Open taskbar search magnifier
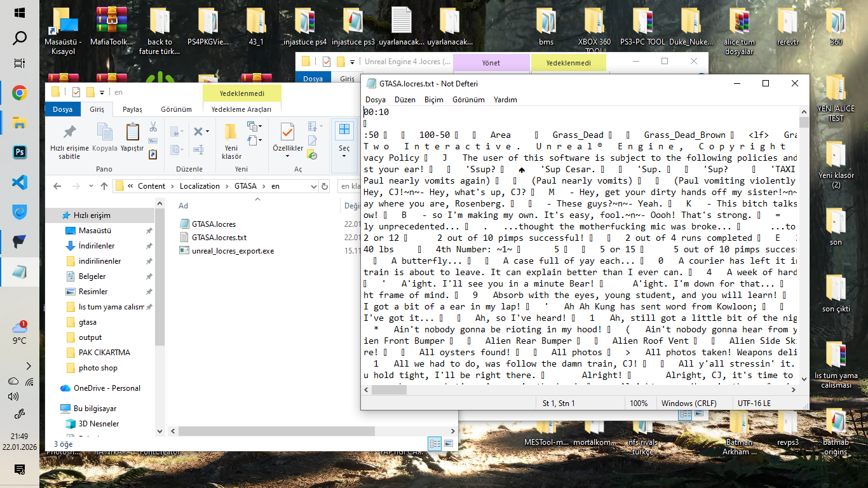 [x=19, y=38]
